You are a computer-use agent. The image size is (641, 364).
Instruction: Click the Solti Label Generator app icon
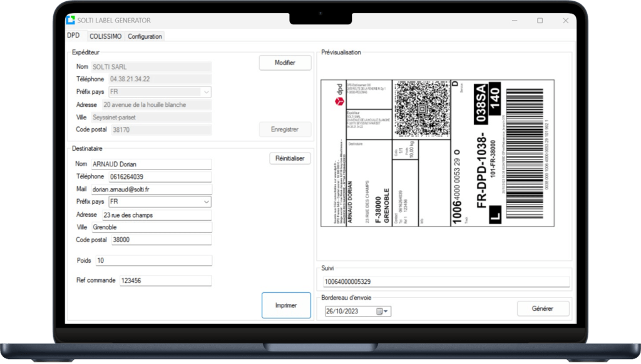71,20
